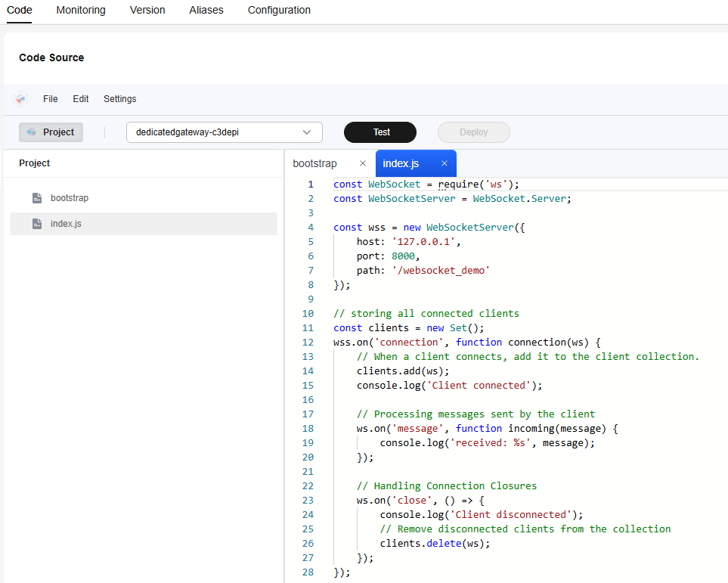Switch to the bootstrap editor tab
Image resolution: width=728 pixels, height=583 pixels.
(314, 163)
